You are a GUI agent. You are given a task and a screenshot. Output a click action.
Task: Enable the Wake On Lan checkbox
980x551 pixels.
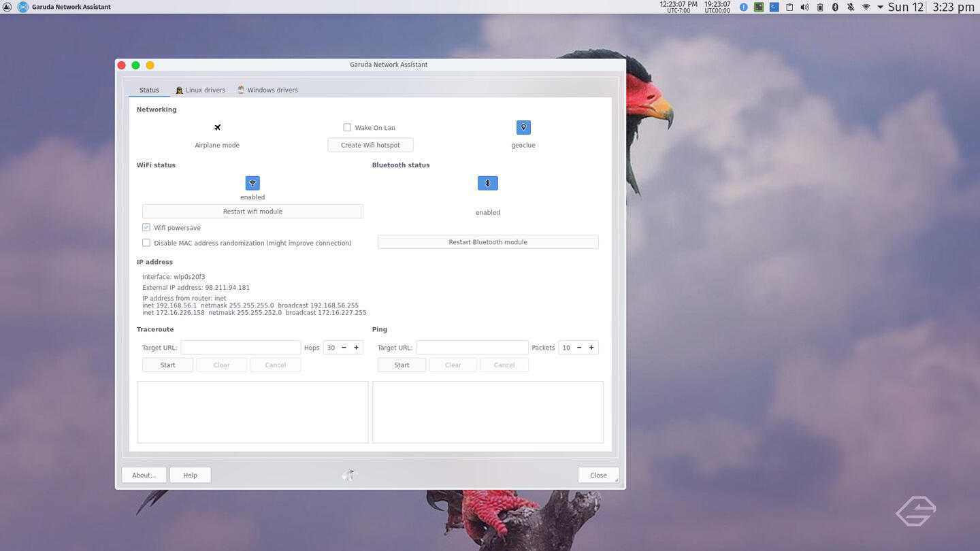(347, 127)
